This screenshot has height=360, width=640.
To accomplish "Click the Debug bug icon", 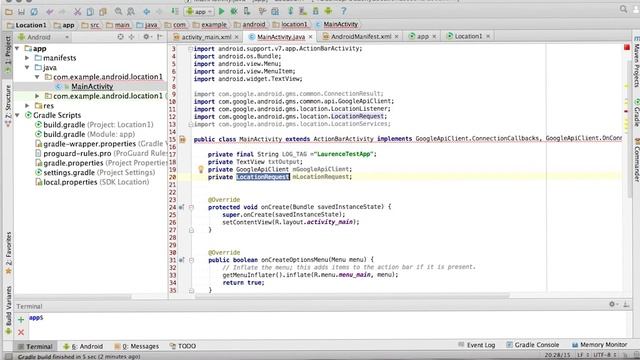I will click(234, 11).
